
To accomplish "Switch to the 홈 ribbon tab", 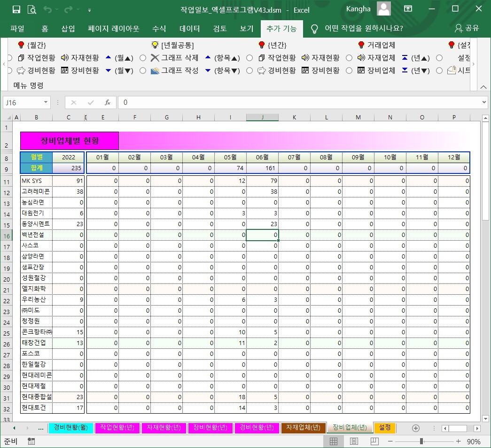I will [45, 29].
